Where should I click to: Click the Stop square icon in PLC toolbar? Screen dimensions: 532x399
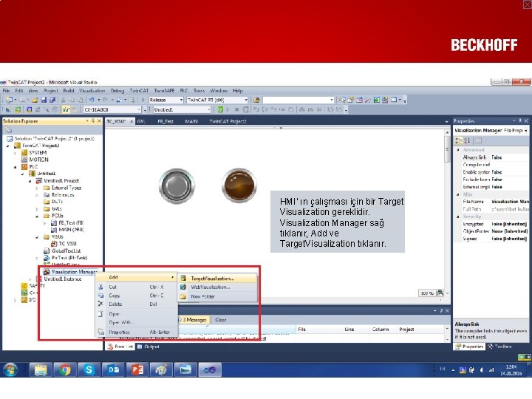pyautogui.click(x=236, y=109)
